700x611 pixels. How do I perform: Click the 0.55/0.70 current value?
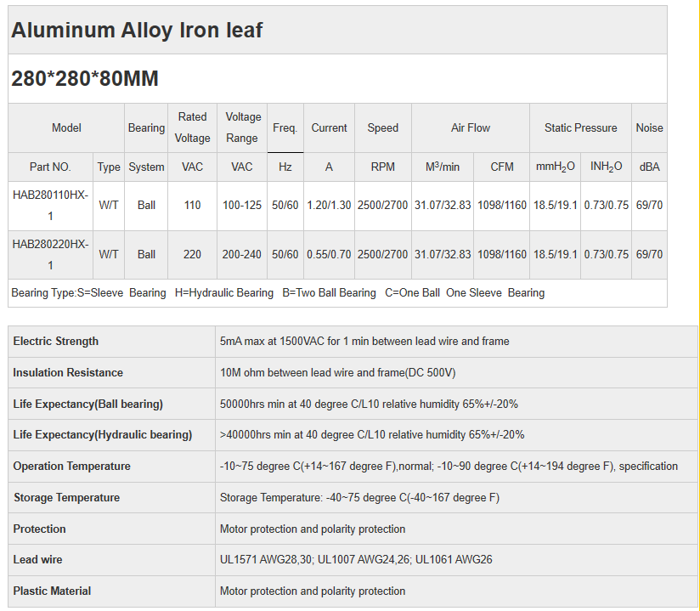click(x=329, y=254)
